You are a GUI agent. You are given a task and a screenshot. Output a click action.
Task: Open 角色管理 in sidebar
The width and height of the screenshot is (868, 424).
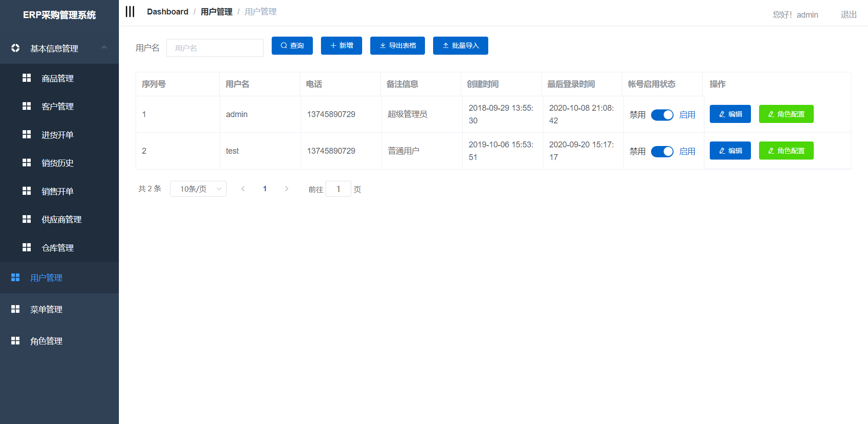pyautogui.click(x=59, y=341)
